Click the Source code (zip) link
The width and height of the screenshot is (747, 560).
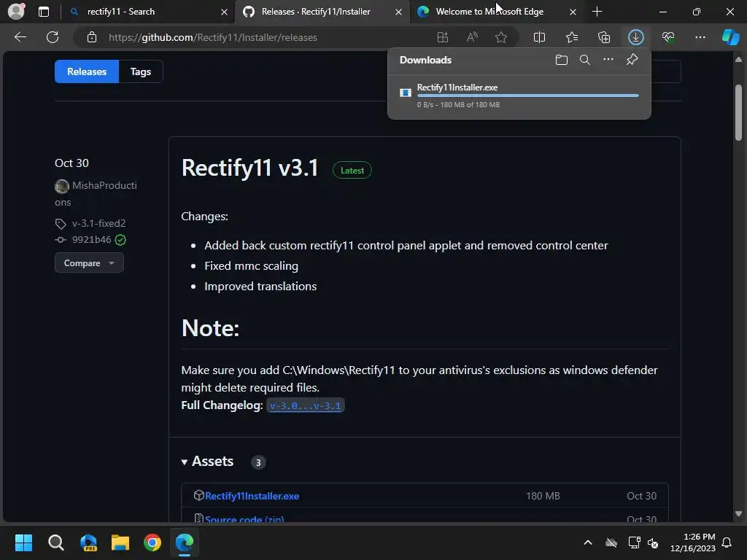[x=244, y=518]
